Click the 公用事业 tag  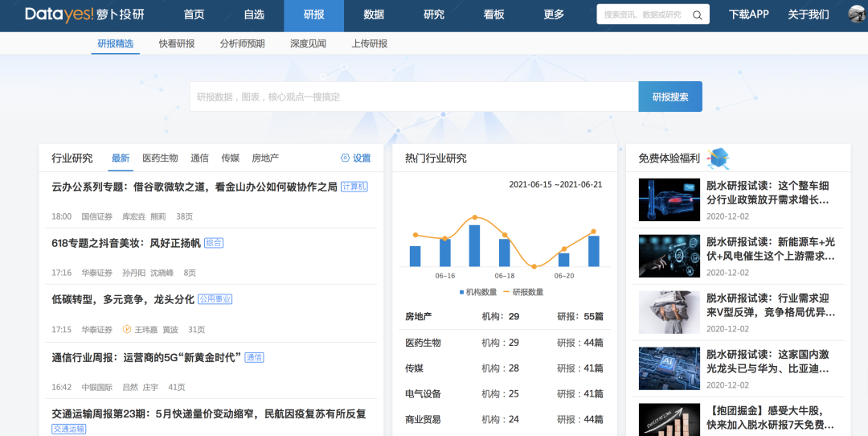(x=215, y=299)
